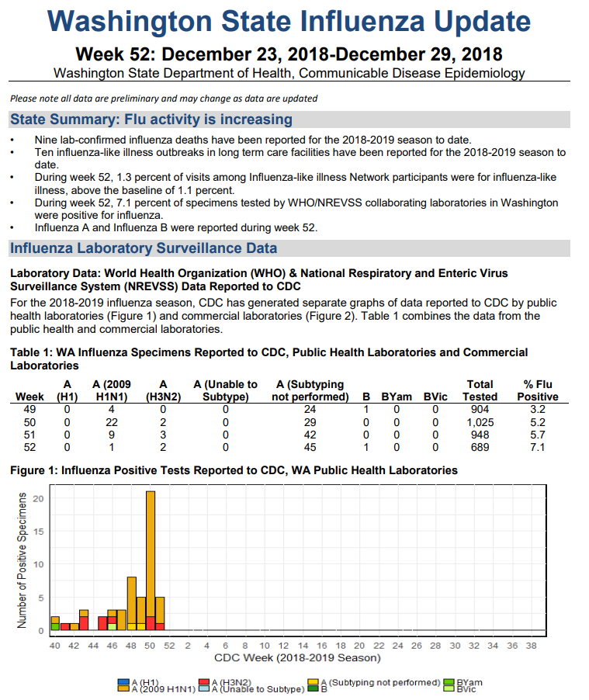This screenshot has height=700, width=589.
Task: Click the '% Flu Positive' column header
Action: [x=537, y=390]
